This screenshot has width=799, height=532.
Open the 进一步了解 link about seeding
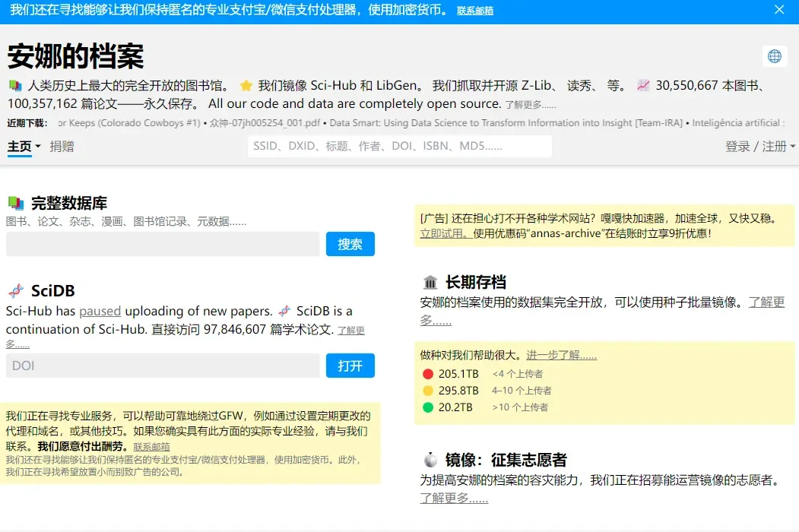click(562, 355)
